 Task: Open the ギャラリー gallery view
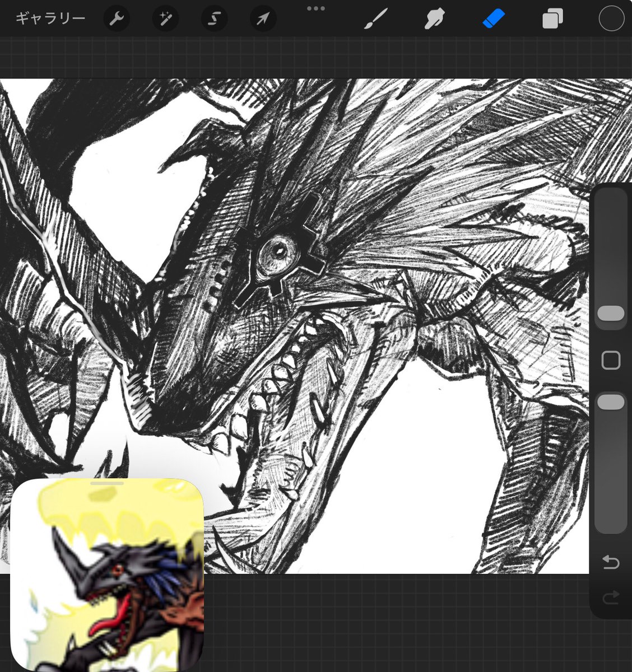50,18
